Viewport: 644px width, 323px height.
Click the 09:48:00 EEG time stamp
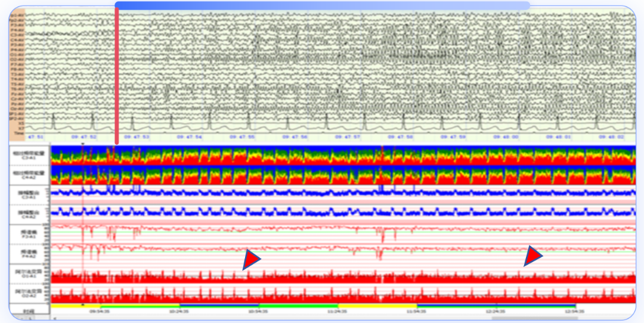(x=506, y=136)
